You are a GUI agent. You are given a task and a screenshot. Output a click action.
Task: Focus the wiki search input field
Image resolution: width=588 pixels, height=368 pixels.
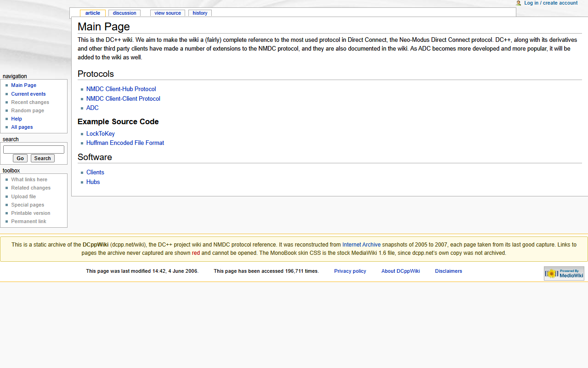[x=34, y=149]
